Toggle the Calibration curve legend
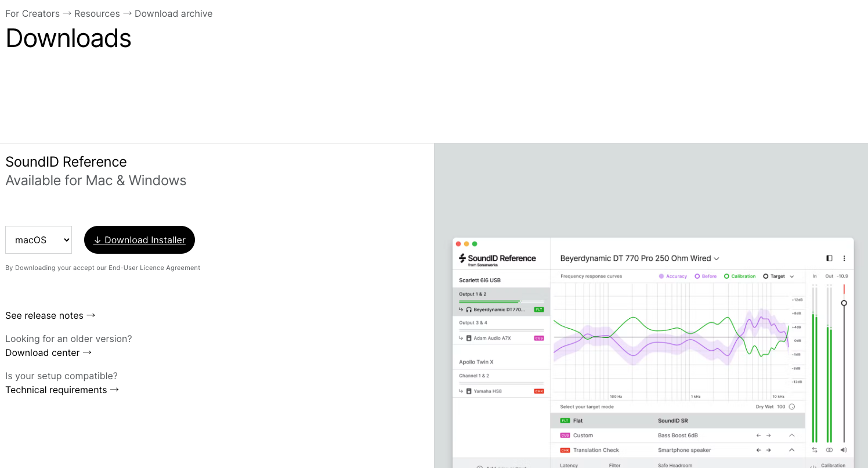This screenshot has width=868, height=468. (x=740, y=276)
